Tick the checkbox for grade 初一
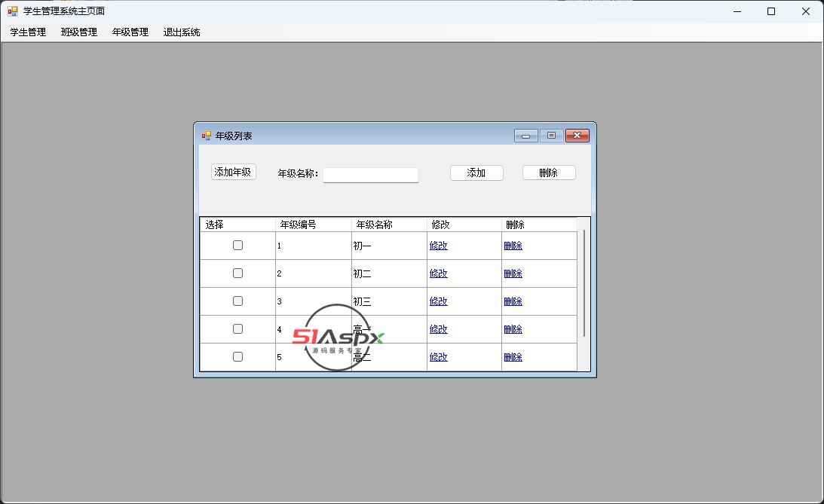 click(x=237, y=246)
